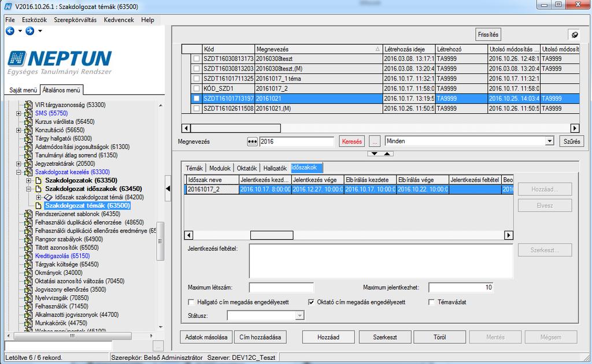The height and width of the screenshot is (364, 592).
Task: Click the three-dot Megnevezés field selector
Action: click(252, 142)
